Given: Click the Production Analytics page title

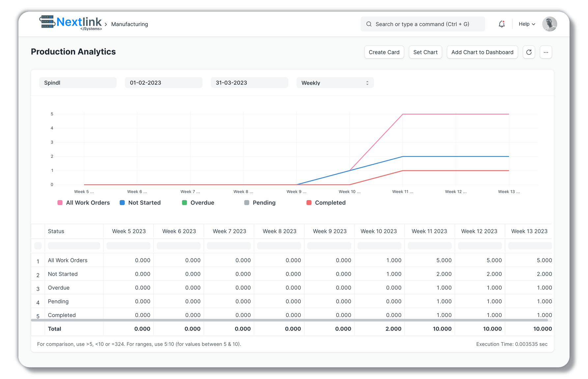Looking at the screenshot, I should click(x=73, y=52).
